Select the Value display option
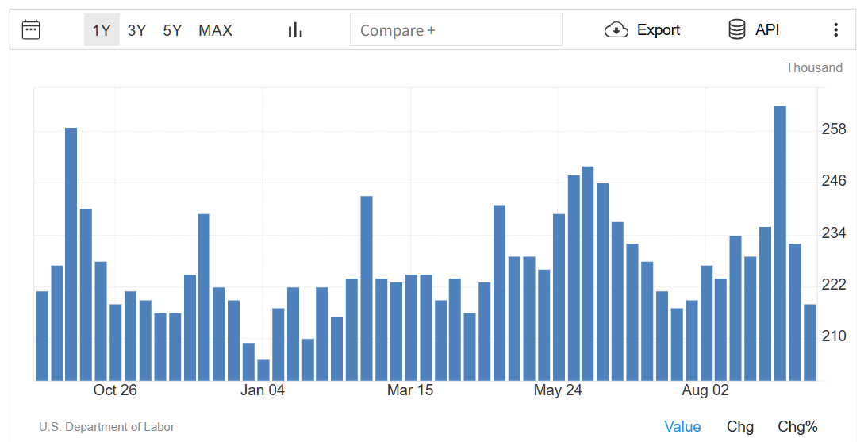The height and width of the screenshot is (442, 868). tap(682, 427)
